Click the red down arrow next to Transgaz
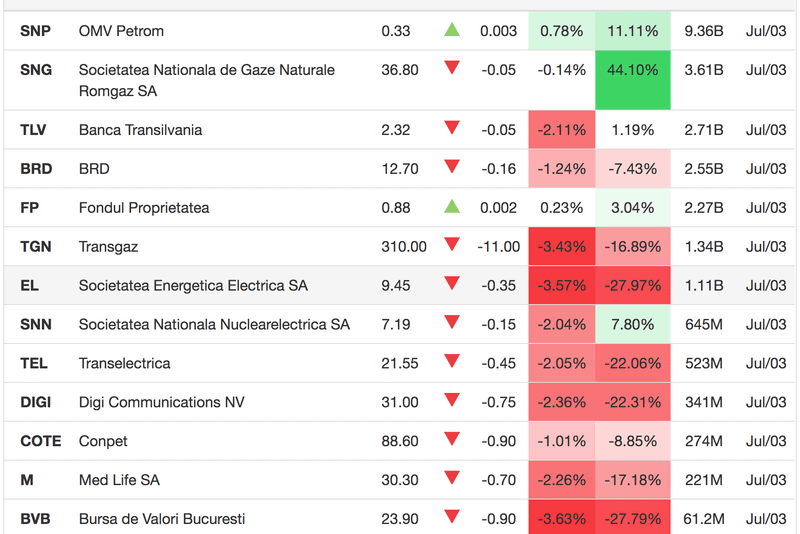The height and width of the screenshot is (534, 800). (452, 245)
